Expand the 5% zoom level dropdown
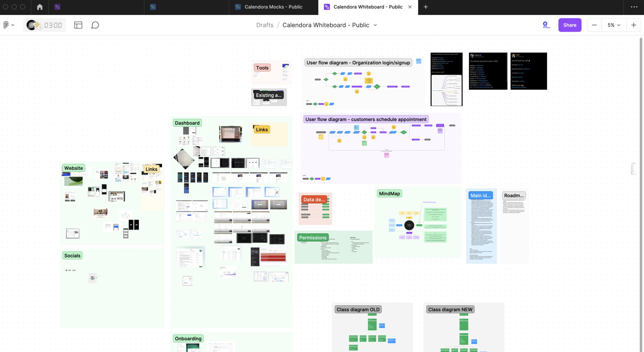Viewport: 644px width, 352px height. pyautogui.click(x=614, y=25)
